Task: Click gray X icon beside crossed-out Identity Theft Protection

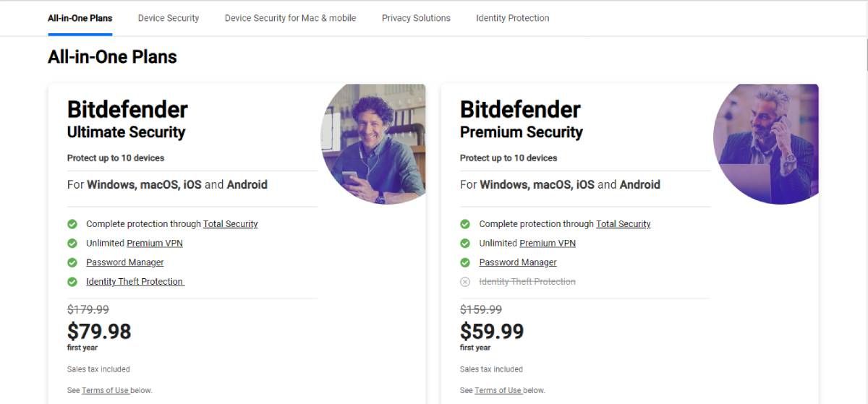Action: point(465,282)
